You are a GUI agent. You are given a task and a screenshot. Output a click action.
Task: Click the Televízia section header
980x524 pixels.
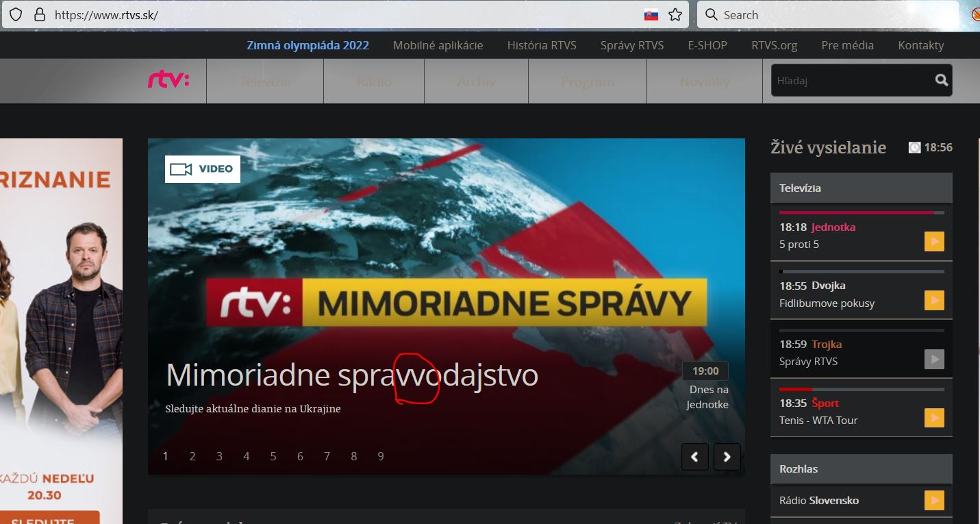(861, 188)
